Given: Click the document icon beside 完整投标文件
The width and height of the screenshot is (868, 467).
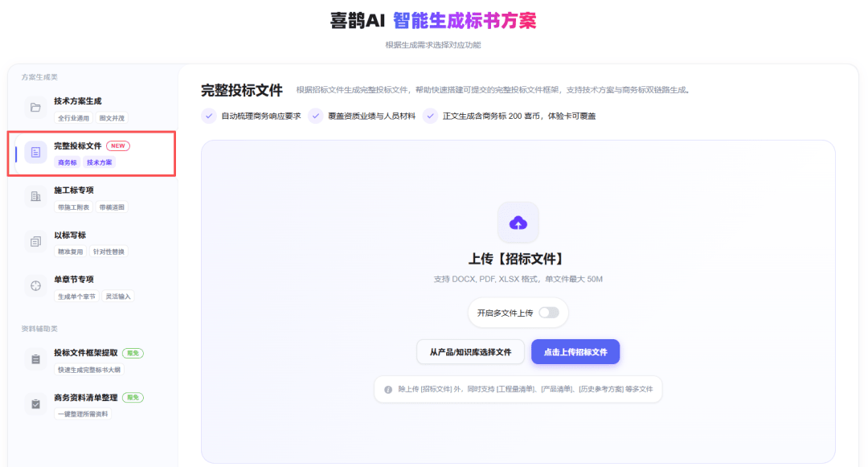Looking at the screenshot, I should [35, 152].
